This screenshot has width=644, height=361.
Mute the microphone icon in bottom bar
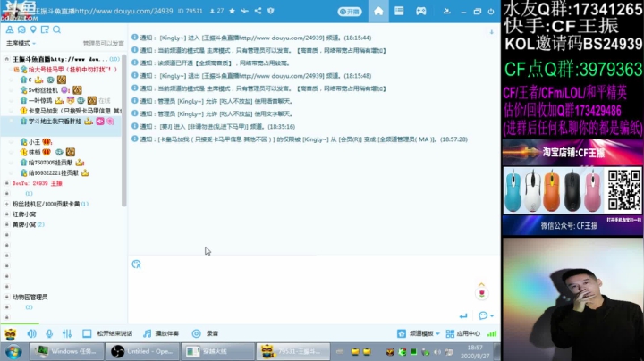[49, 333]
